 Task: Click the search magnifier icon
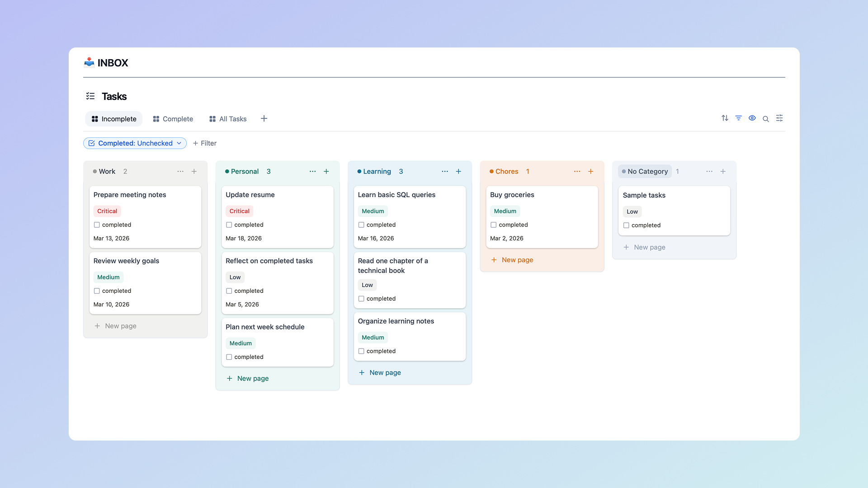tap(765, 119)
